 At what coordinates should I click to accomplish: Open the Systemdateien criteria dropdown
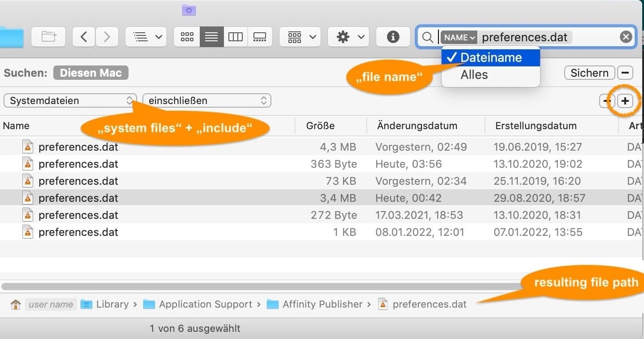pos(69,100)
